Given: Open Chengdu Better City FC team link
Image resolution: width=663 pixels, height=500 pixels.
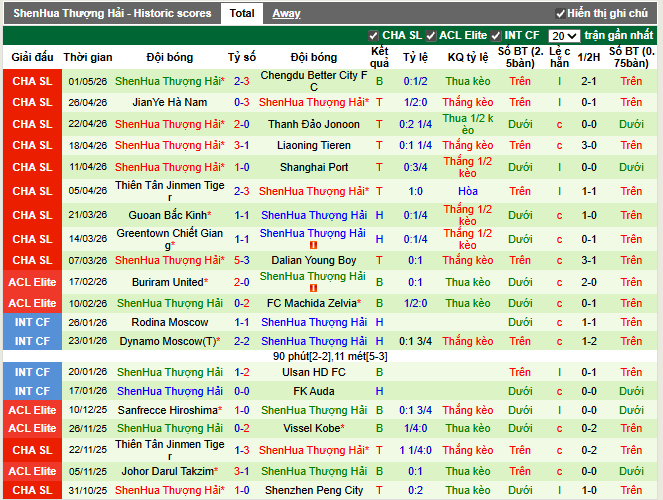Looking at the screenshot, I should [314, 81].
